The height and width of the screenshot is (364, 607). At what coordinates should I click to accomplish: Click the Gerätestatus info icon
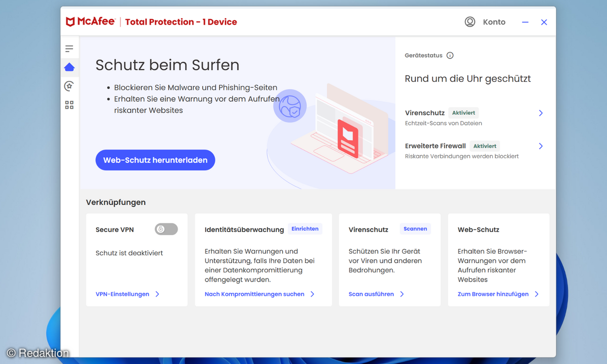coord(450,56)
